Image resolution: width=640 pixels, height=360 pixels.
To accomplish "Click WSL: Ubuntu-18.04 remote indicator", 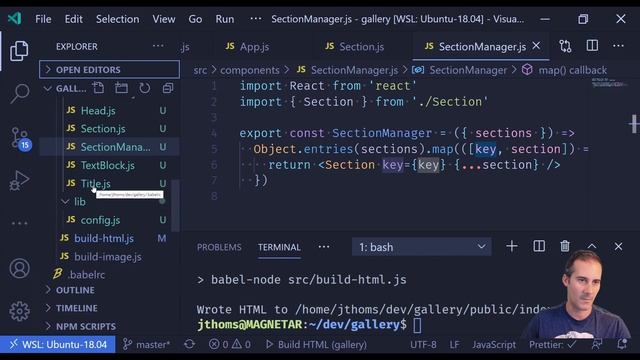I will [x=58, y=344].
